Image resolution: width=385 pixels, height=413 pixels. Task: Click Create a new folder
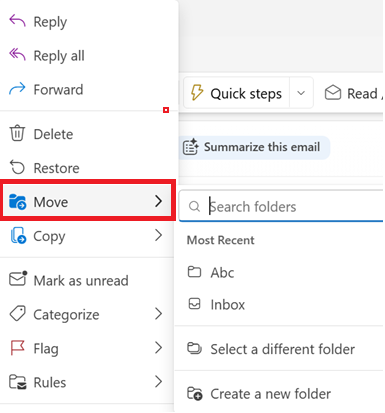pyautogui.click(x=278, y=394)
